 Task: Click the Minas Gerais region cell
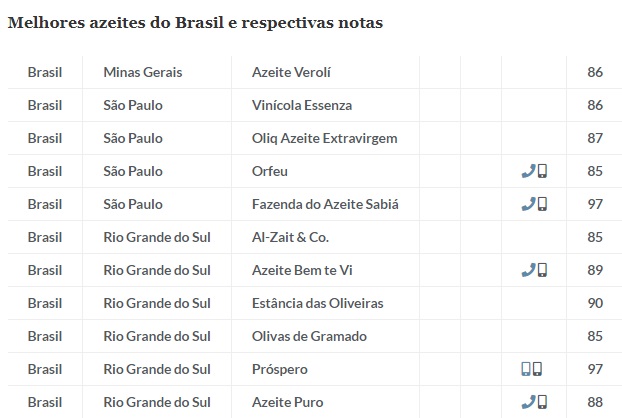click(x=143, y=72)
